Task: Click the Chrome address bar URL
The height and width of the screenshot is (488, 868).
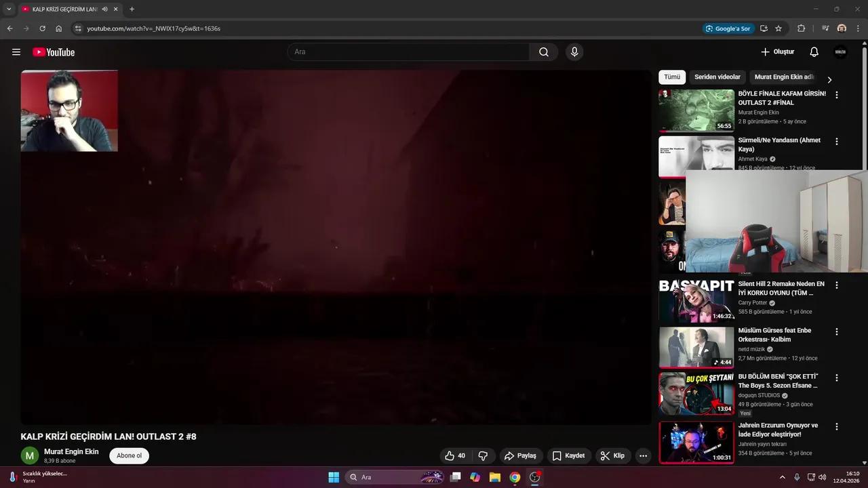Action: click(154, 28)
